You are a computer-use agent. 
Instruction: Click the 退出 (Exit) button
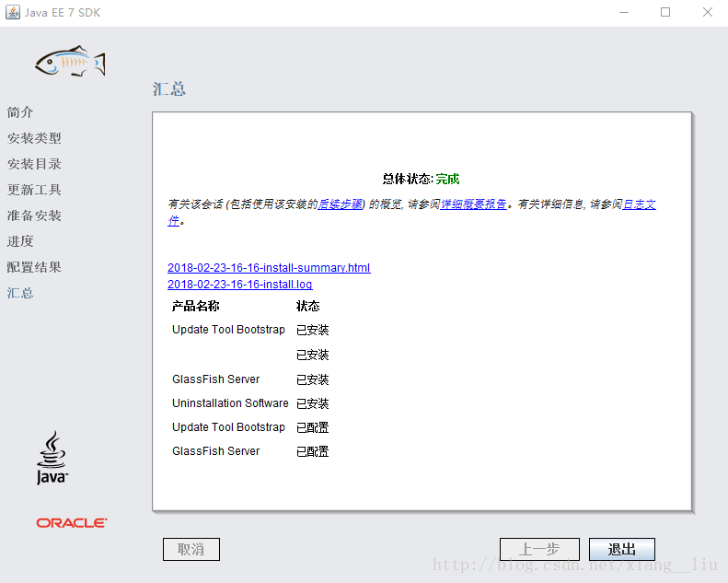(621, 549)
